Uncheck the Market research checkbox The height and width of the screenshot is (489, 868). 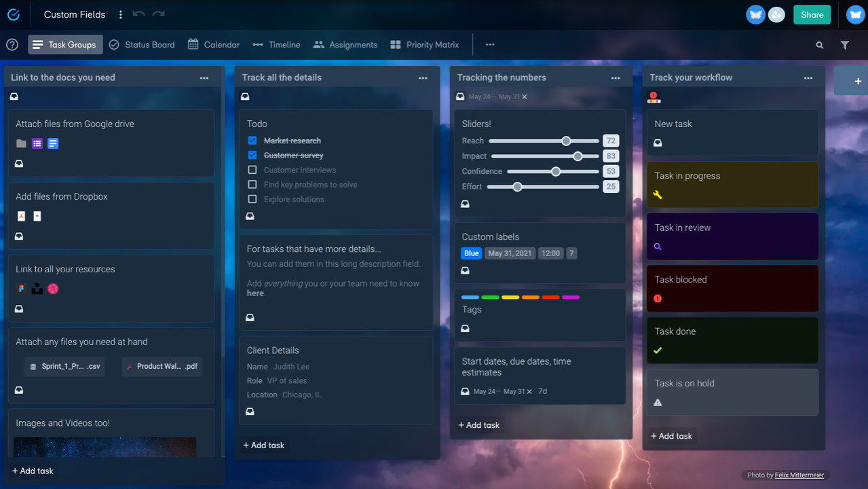(x=252, y=141)
